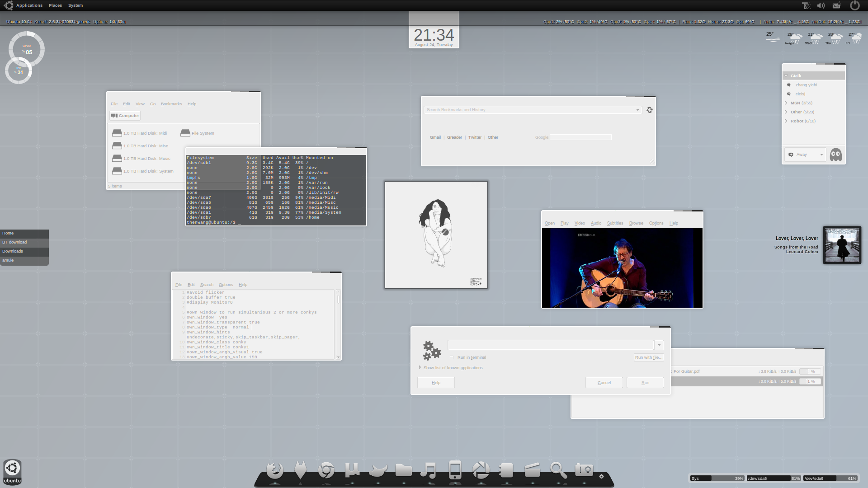Reload page with browser refresh icon
The image size is (868, 488).
[650, 110]
